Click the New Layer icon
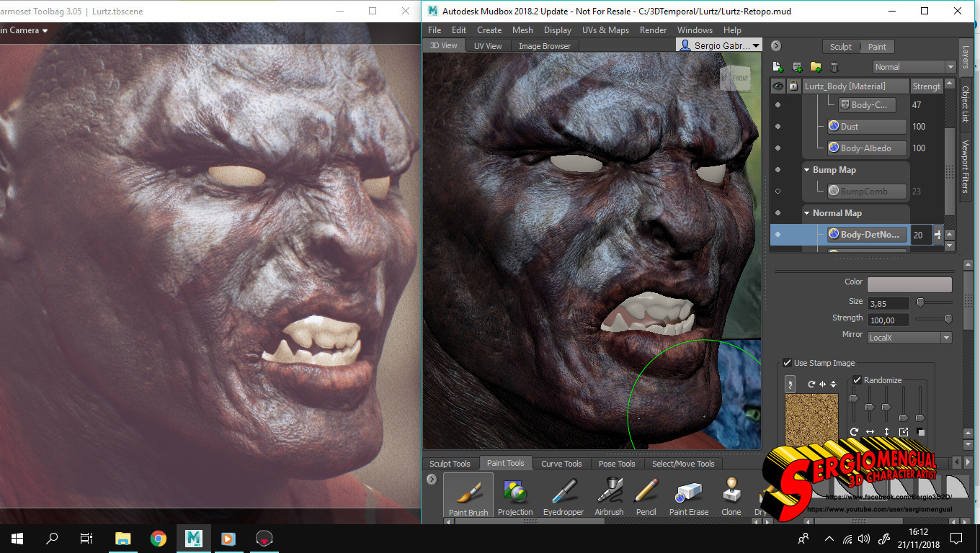This screenshot has width=980, height=553. click(x=778, y=67)
